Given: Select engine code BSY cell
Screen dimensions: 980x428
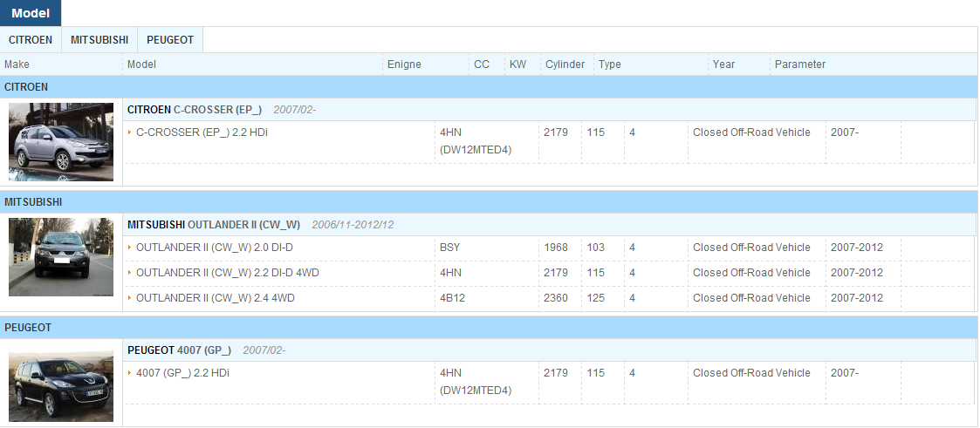Looking at the screenshot, I should click(x=450, y=248).
